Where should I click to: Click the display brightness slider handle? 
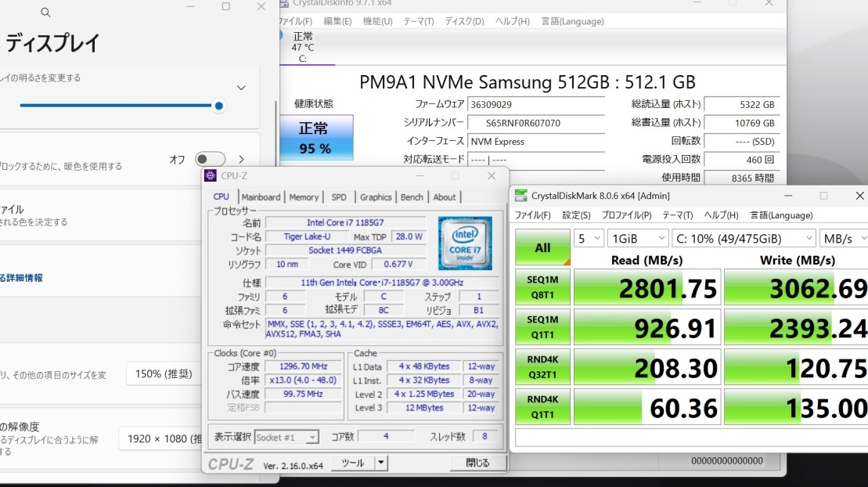pyautogui.click(x=219, y=106)
